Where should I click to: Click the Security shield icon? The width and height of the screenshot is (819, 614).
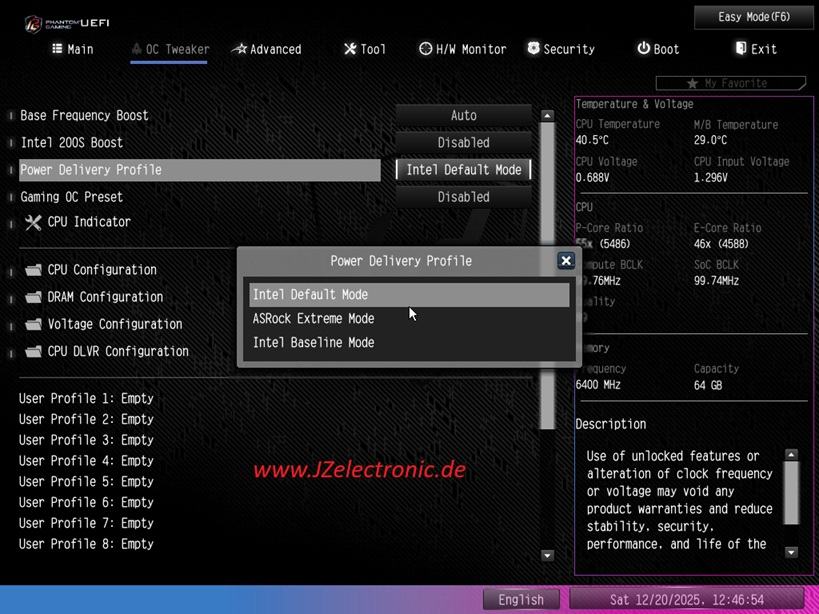tap(533, 49)
